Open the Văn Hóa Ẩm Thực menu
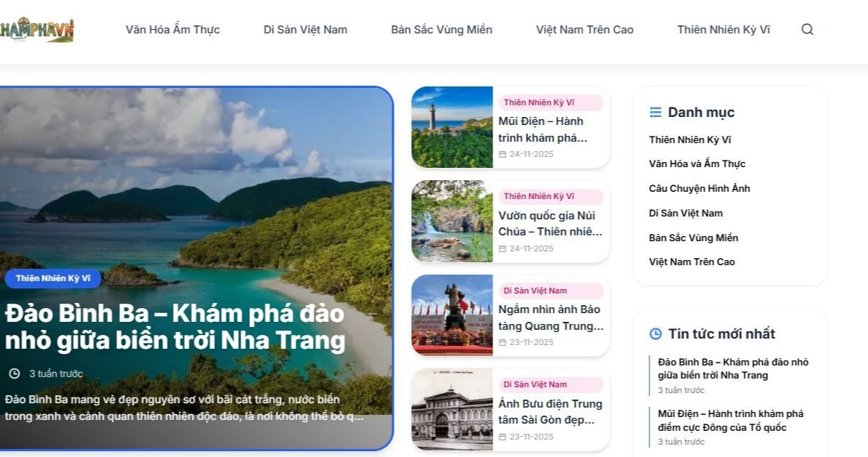 point(173,30)
